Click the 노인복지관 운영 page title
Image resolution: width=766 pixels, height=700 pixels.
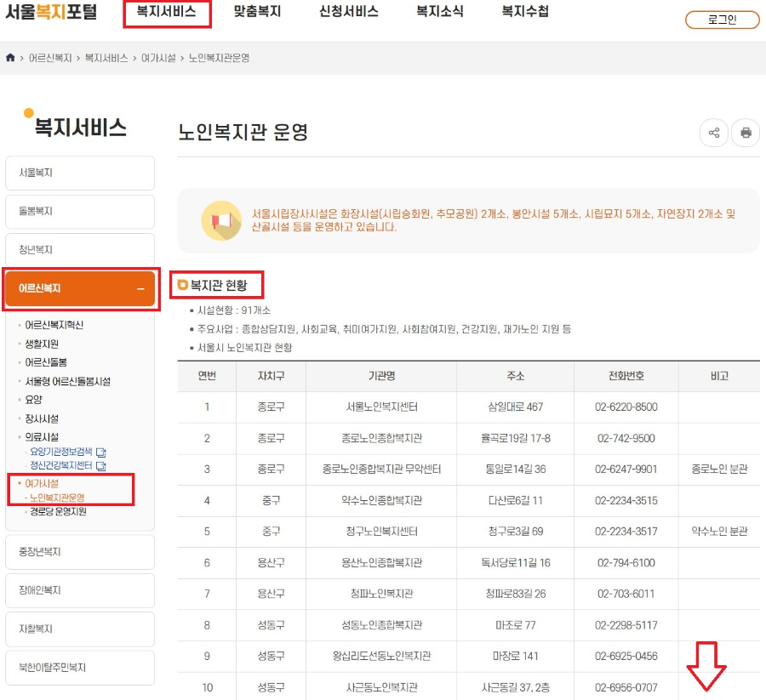(x=243, y=133)
